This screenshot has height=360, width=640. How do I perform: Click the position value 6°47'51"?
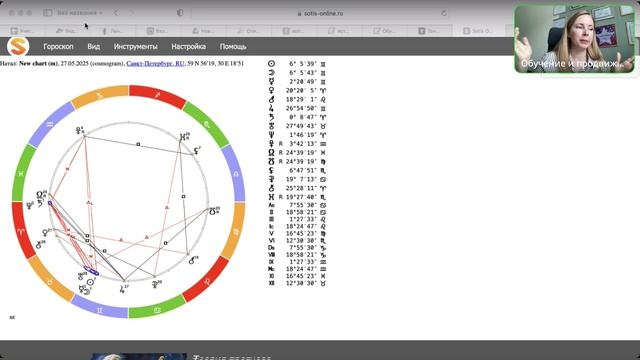pos(303,170)
